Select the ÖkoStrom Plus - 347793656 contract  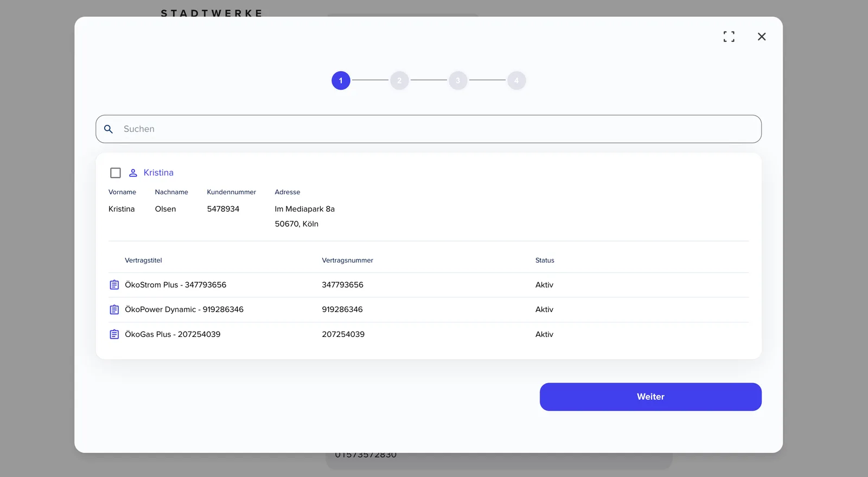pyautogui.click(x=176, y=285)
